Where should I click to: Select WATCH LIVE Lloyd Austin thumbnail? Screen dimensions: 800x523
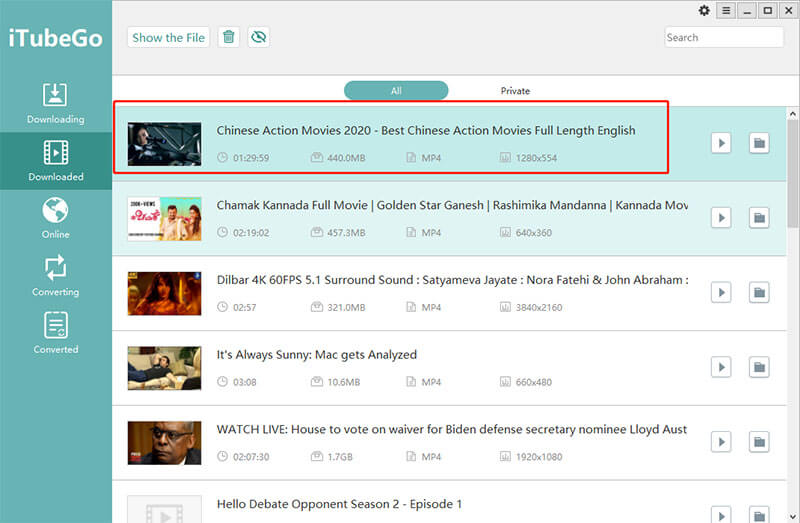click(164, 443)
